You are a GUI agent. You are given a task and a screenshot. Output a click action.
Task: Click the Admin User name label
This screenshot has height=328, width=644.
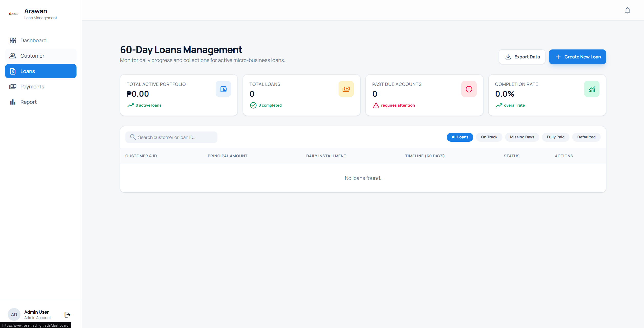(x=36, y=312)
